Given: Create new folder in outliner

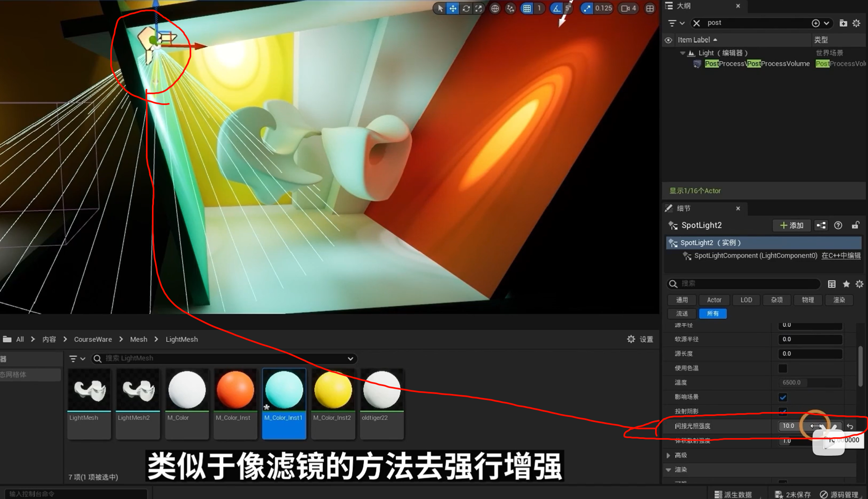Looking at the screenshot, I should [843, 23].
